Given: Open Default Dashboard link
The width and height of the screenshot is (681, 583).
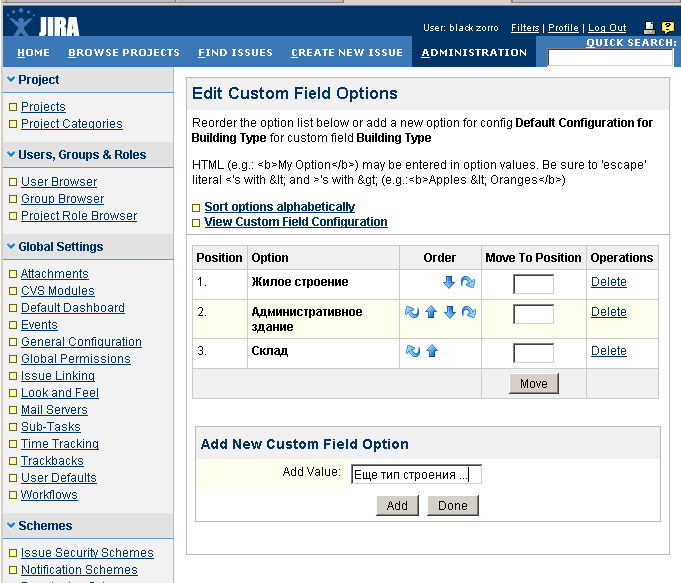Looking at the screenshot, I should point(73,308).
